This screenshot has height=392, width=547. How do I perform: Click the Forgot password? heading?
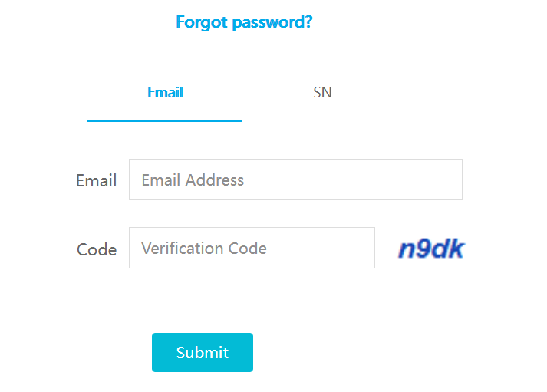click(x=244, y=22)
